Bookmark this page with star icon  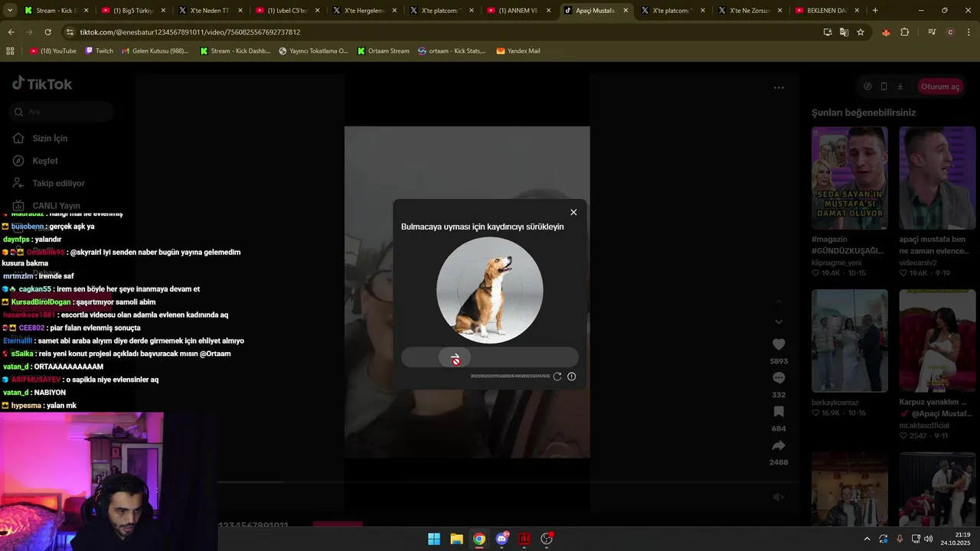pyautogui.click(x=861, y=32)
